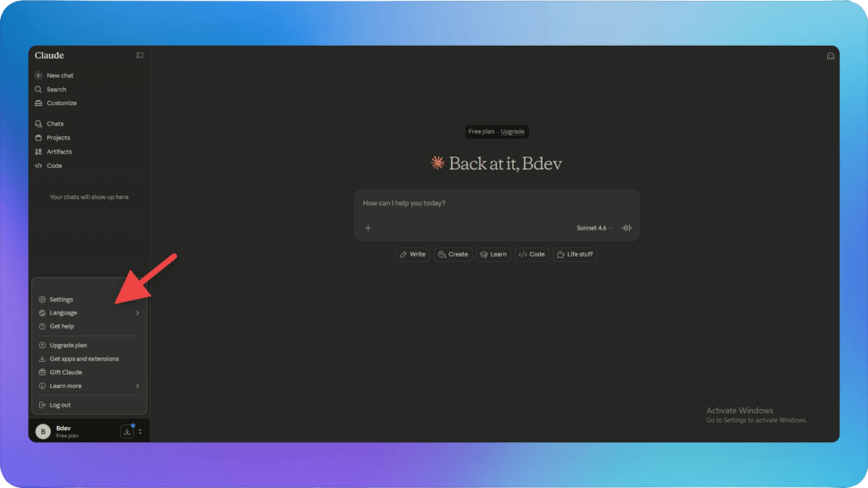Start a New chat
868x488 pixels.
[53, 75]
